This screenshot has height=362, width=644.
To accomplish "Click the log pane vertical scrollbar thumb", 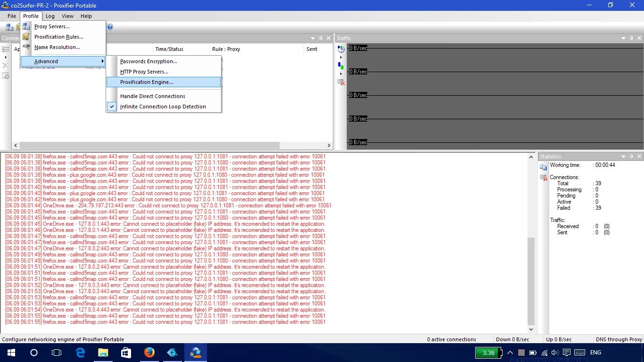I will 531,281.
